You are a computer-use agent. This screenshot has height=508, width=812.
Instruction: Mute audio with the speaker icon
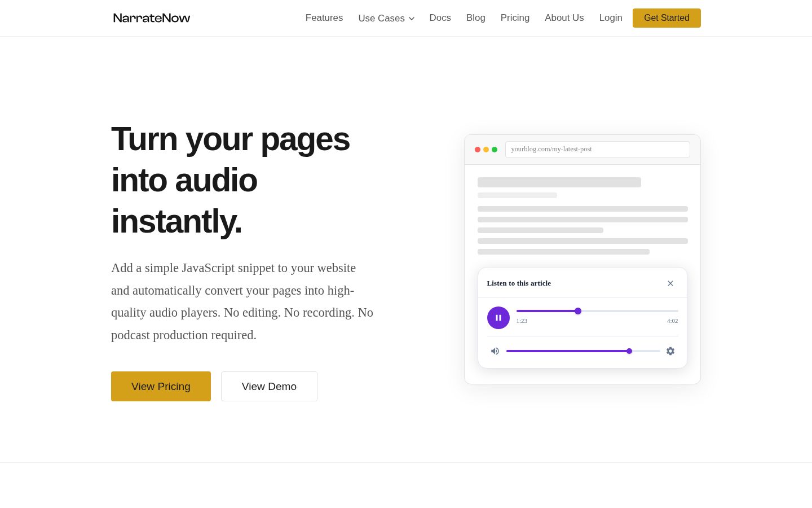(495, 351)
